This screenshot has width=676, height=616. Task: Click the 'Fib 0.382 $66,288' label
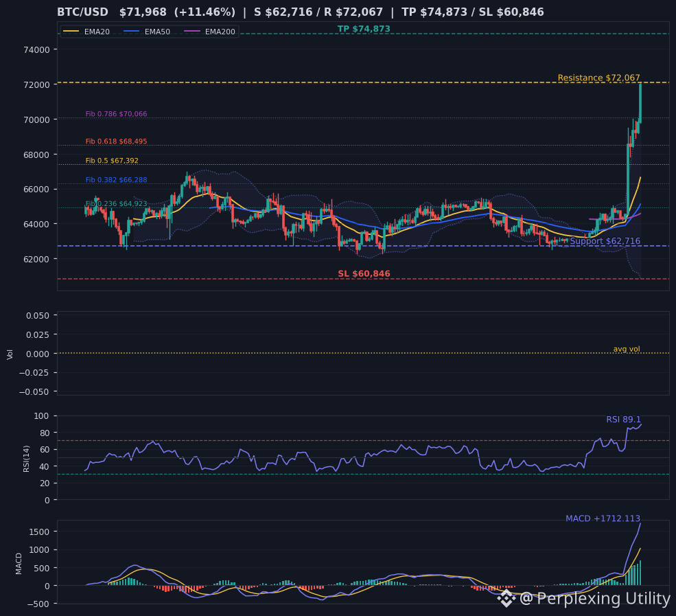click(117, 180)
